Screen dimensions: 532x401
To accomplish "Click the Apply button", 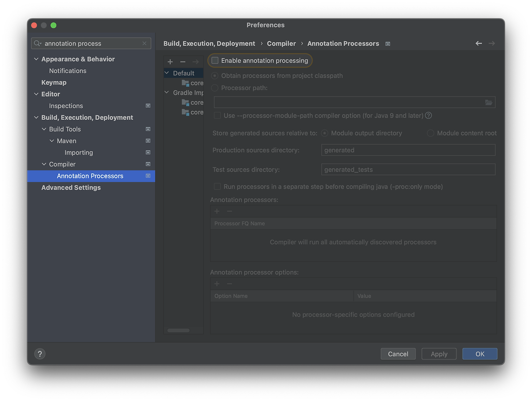I will coord(439,354).
